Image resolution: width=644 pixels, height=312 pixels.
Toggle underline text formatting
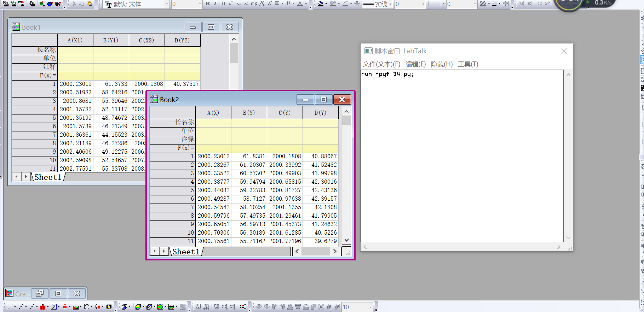coord(223,4)
